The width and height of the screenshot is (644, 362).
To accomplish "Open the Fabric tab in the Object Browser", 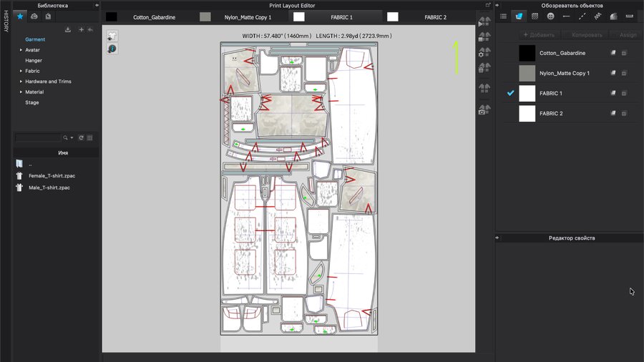I will click(519, 16).
